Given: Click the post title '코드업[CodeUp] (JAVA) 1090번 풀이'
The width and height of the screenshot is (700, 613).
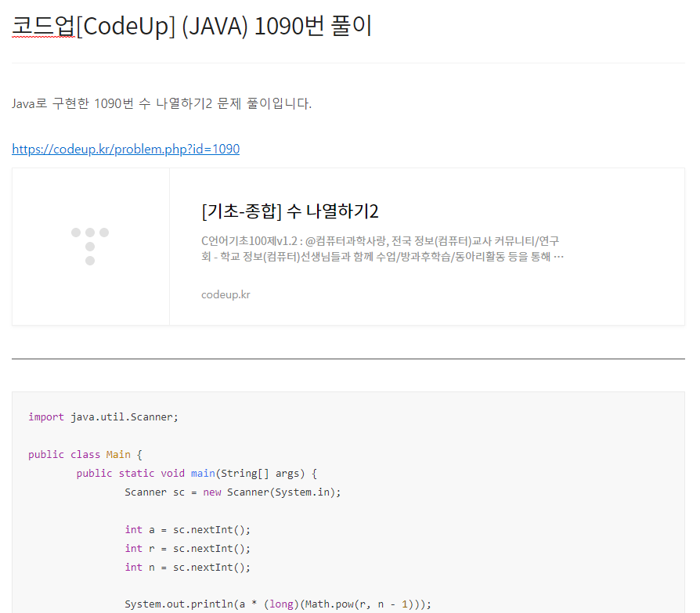Looking at the screenshot, I should pos(192,26).
